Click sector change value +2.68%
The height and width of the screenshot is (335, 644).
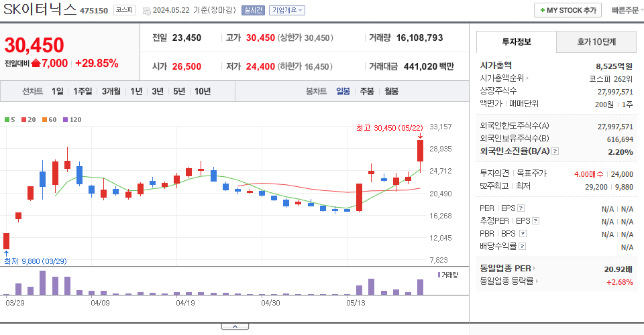[x=619, y=282]
